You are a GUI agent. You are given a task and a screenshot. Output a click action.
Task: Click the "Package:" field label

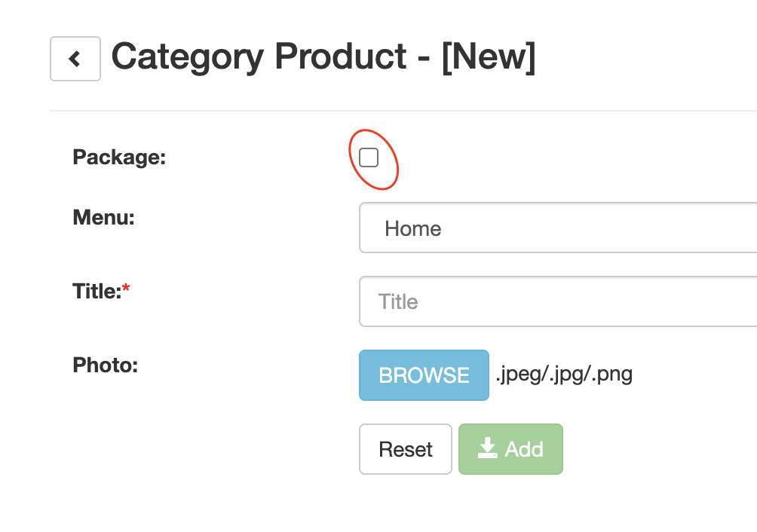[x=119, y=157]
